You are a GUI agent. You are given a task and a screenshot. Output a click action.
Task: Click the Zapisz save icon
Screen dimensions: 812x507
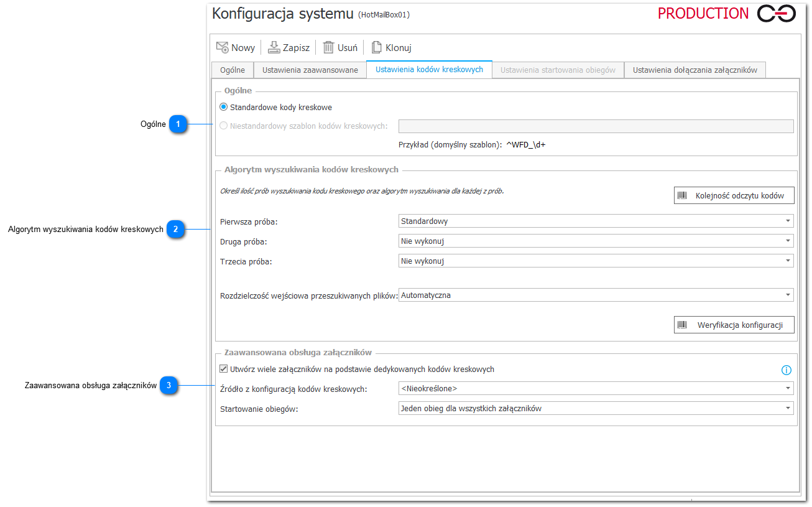click(x=274, y=47)
